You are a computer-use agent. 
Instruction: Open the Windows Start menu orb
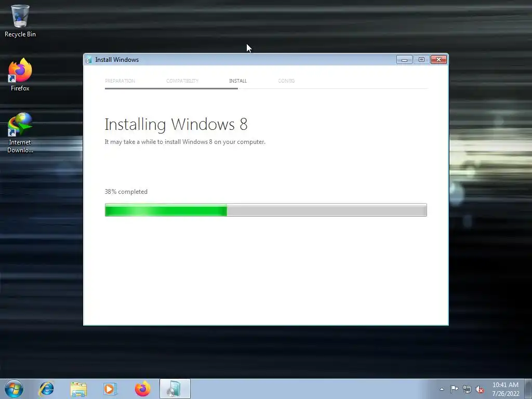click(x=14, y=389)
